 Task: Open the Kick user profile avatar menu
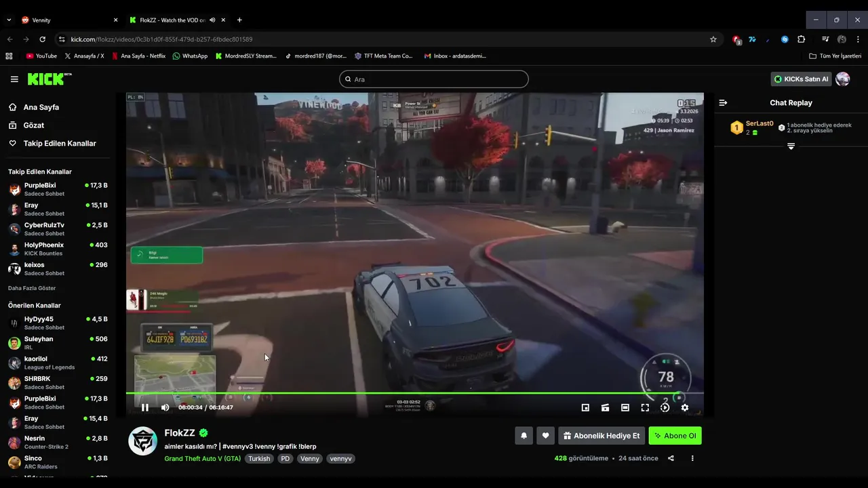[843, 79]
